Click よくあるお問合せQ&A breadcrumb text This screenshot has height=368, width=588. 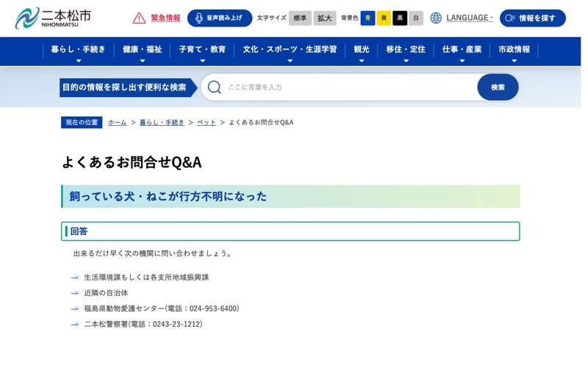261,122
